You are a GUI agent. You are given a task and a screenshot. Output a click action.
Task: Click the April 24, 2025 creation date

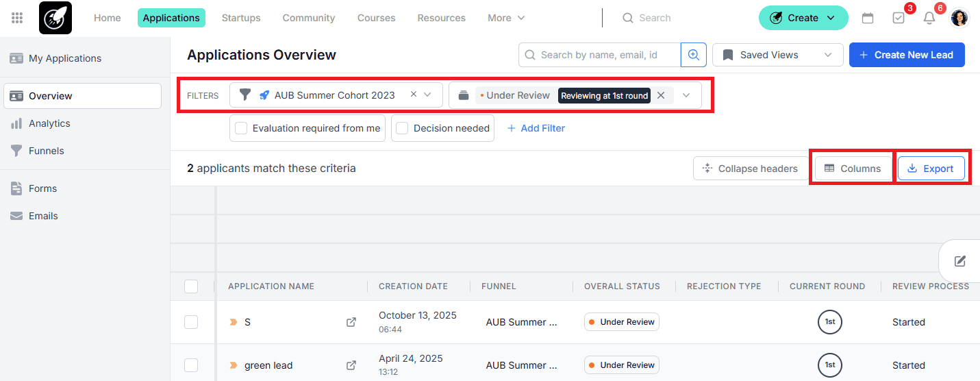[411, 358]
